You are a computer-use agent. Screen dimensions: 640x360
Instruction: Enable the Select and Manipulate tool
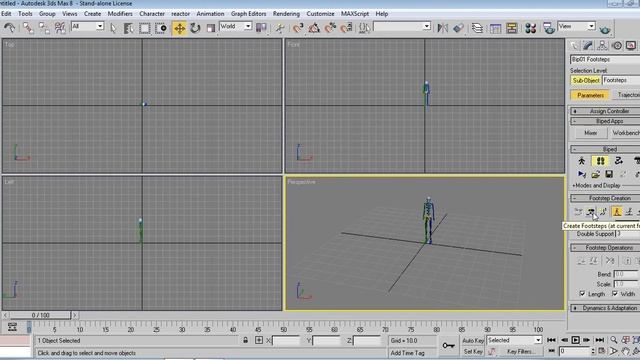(280, 28)
